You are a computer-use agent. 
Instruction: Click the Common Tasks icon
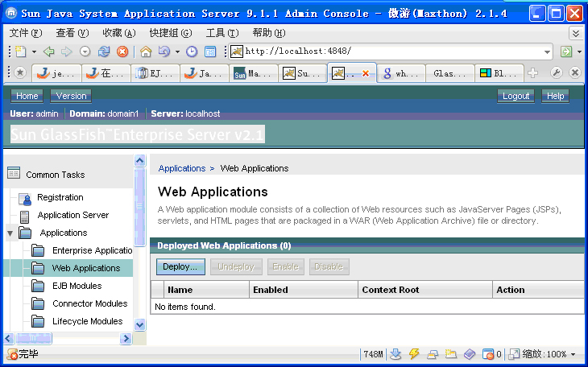click(x=13, y=174)
